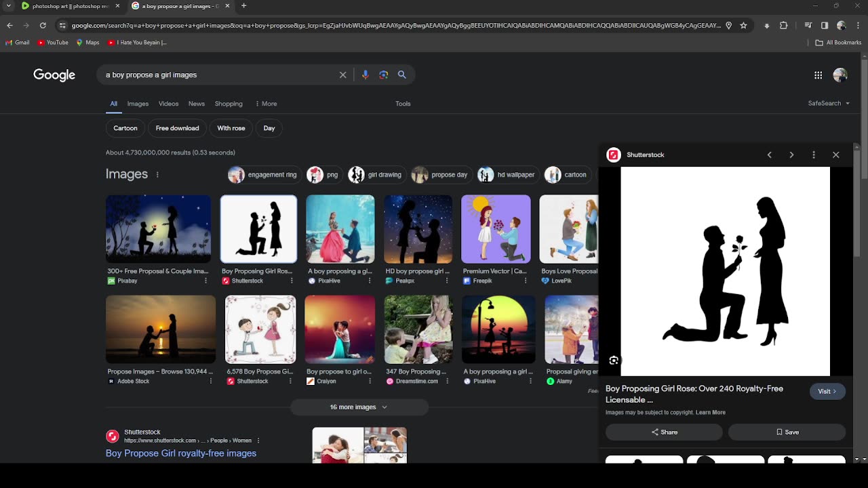868x488 pixels.
Task: Open All Bookmarks folder
Action: [x=838, y=43]
